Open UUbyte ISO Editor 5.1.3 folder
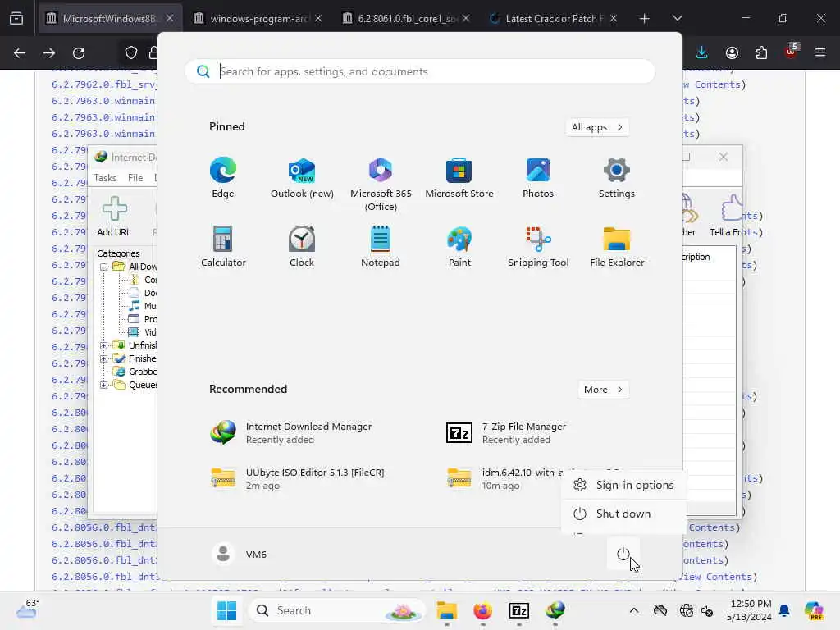This screenshot has height=630, width=840. click(297, 478)
